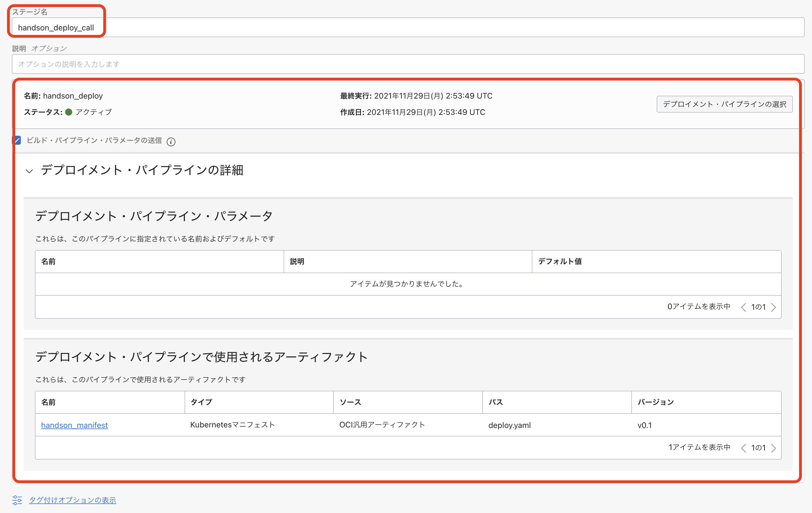Image resolution: width=812 pixels, height=513 pixels.
Task: Click the tagging options sliders icon
Action: [x=17, y=500]
